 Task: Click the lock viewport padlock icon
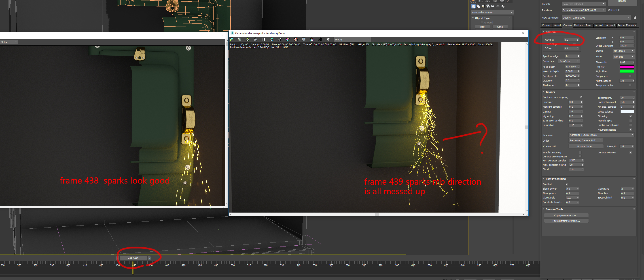pyautogui.click(x=256, y=40)
